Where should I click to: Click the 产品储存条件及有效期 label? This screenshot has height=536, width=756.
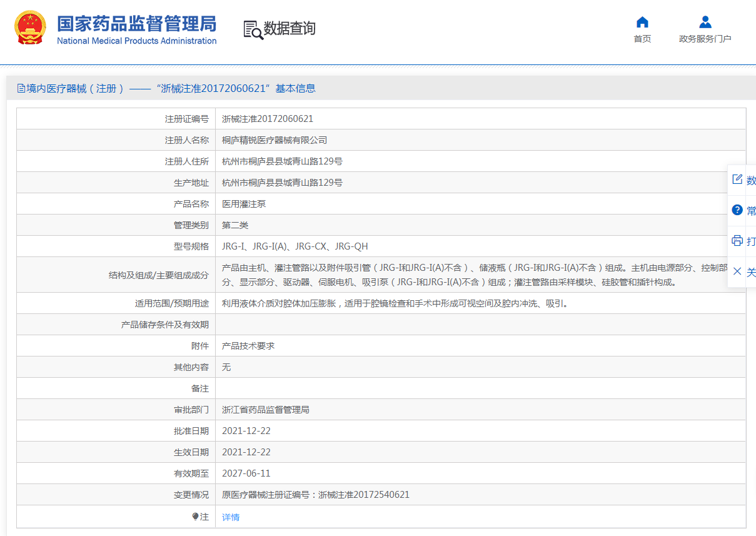(x=165, y=325)
